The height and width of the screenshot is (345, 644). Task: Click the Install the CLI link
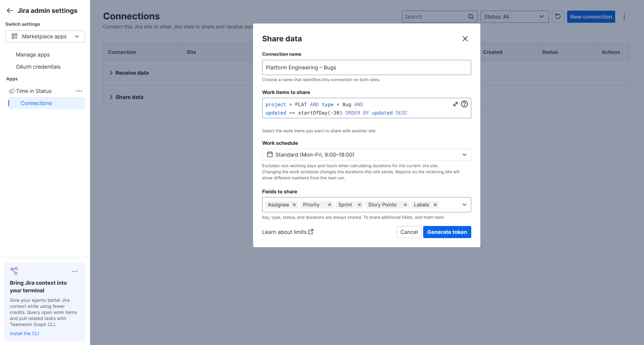[24, 334]
